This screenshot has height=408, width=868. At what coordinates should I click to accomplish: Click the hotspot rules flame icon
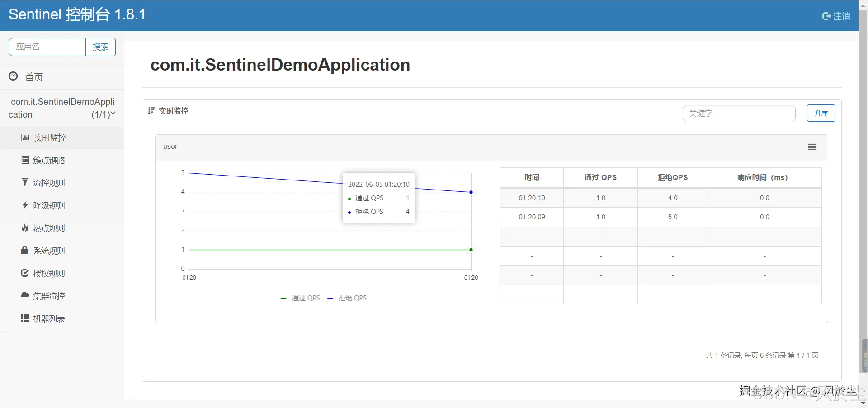pos(25,228)
